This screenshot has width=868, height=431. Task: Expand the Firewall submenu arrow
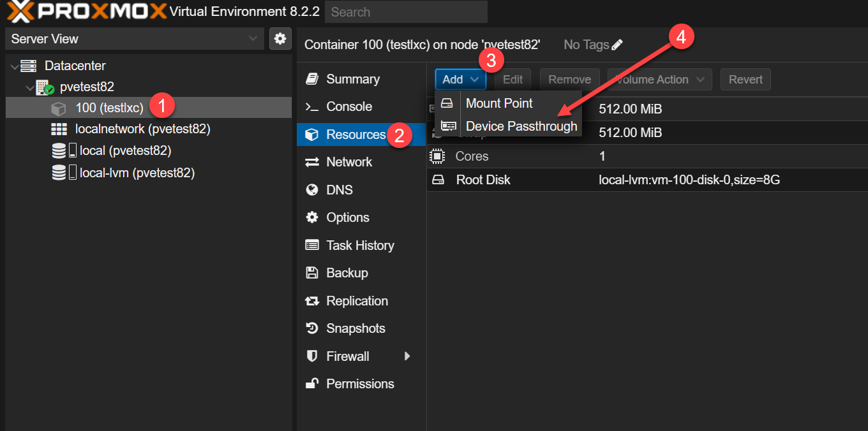(407, 356)
